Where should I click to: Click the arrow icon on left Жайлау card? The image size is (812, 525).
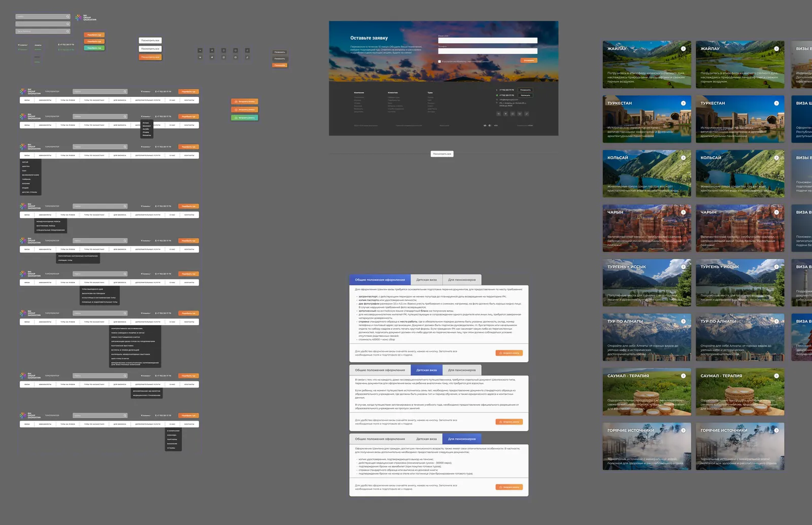tap(683, 49)
